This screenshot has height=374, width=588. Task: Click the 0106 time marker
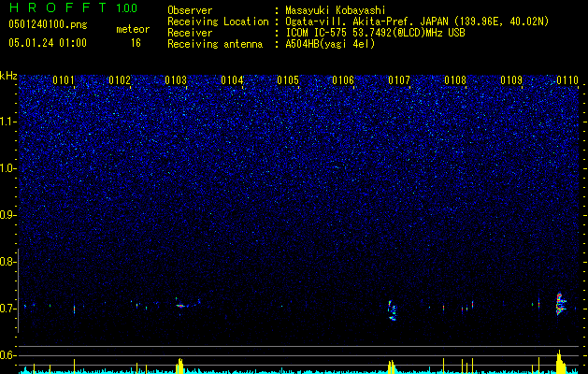pyautogui.click(x=343, y=80)
